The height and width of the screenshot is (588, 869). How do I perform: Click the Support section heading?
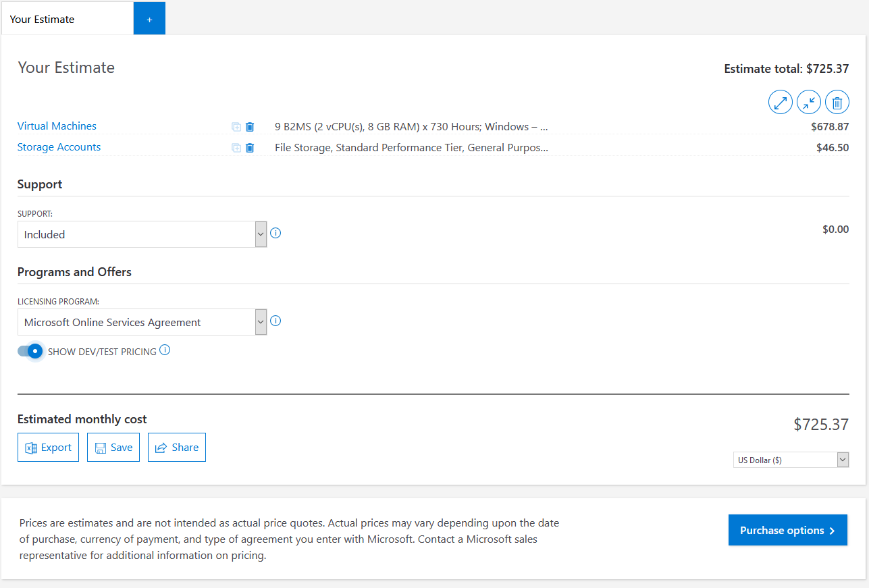coord(40,184)
